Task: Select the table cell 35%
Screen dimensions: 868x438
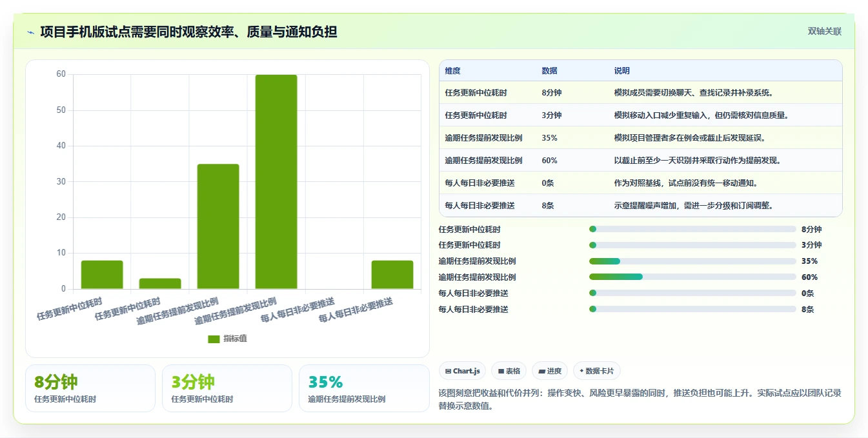Action: [550, 138]
